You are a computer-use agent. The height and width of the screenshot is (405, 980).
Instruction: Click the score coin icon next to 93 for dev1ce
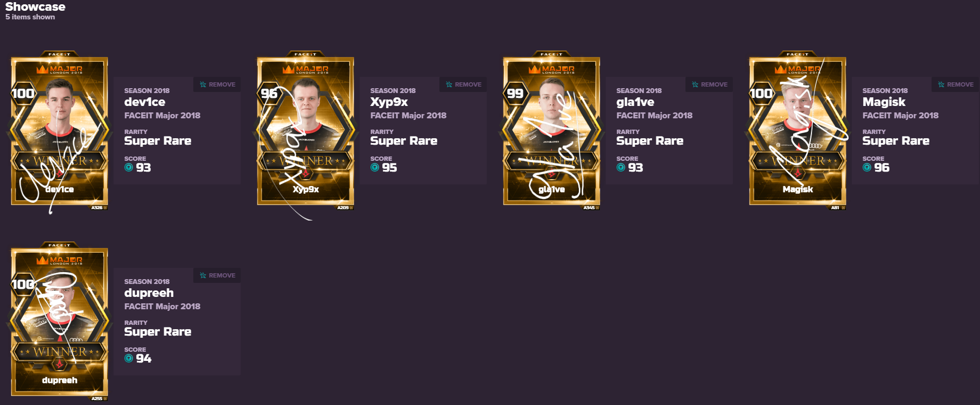click(129, 167)
